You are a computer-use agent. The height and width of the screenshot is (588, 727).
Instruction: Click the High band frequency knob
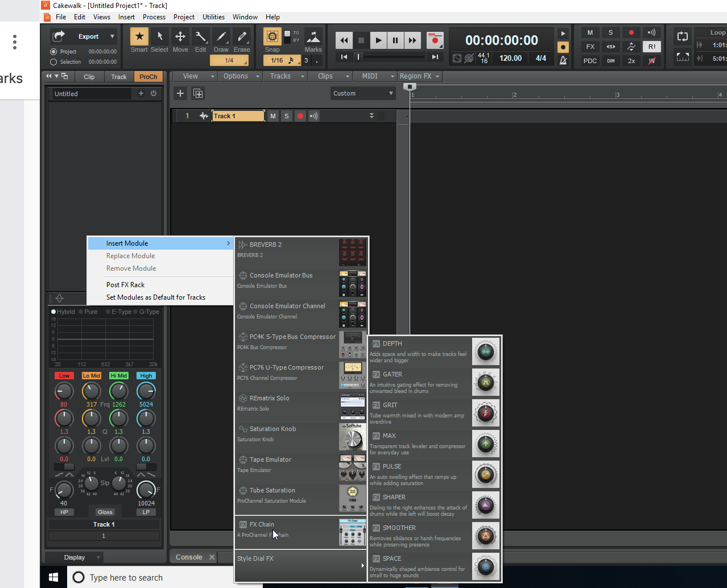click(x=146, y=391)
